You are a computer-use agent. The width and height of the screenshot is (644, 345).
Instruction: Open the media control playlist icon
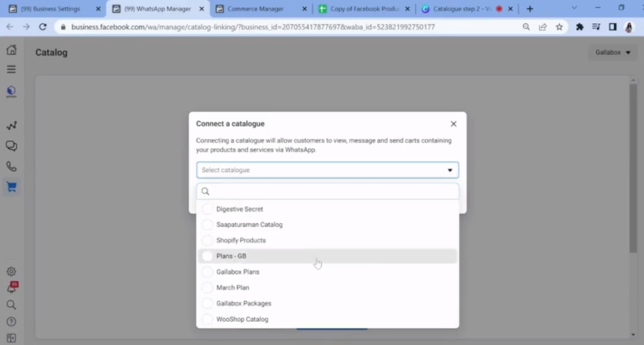(596, 27)
